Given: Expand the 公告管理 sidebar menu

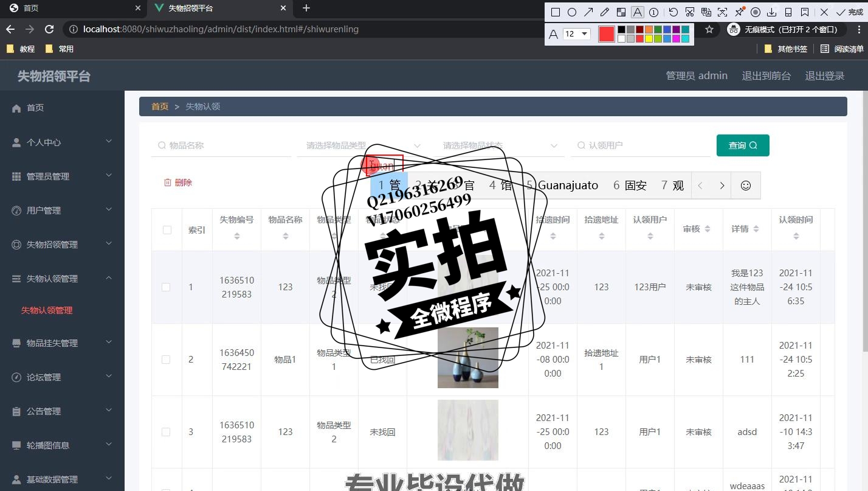Looking at the screenshot, I should pos(62,411).
